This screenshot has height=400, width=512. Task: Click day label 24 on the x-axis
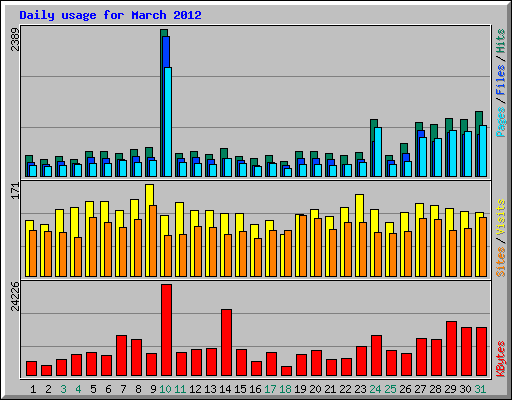(375, 389)
